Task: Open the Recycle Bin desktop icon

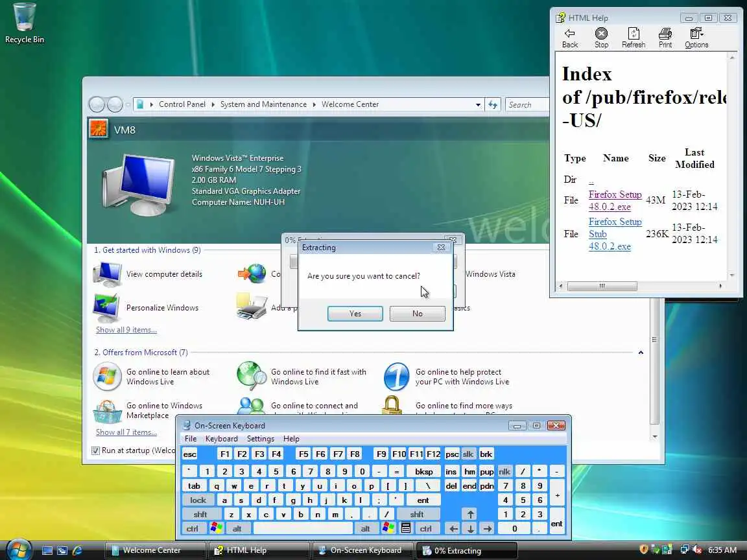Action: click(x=24, y=17)
